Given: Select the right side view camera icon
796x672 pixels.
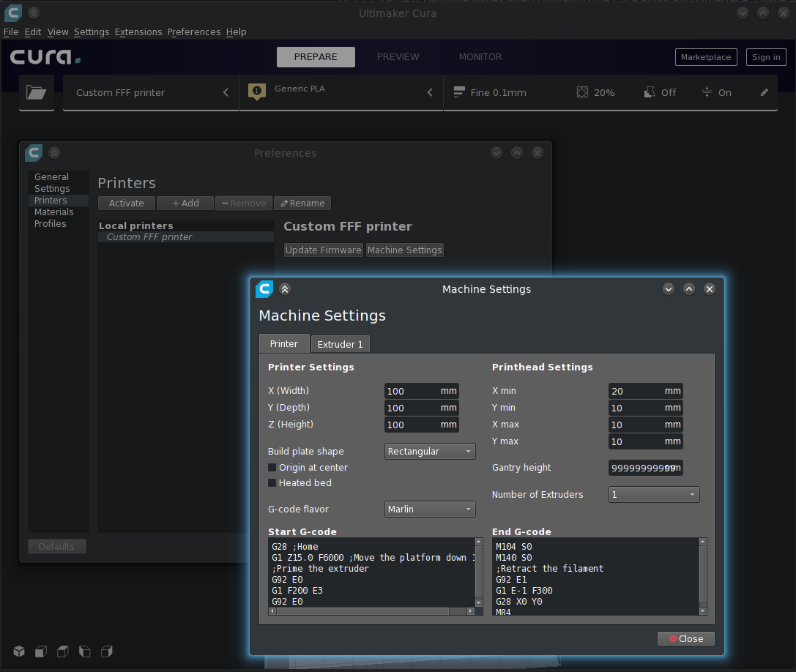Looking at the screenshot, I should pyautogui.click(x=107, y=652).
